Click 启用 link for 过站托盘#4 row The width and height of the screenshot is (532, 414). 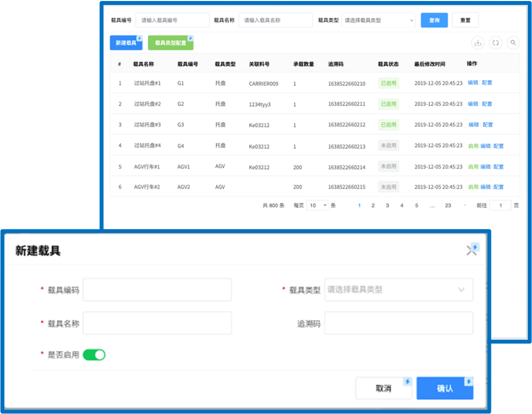(x=473, y=146)
